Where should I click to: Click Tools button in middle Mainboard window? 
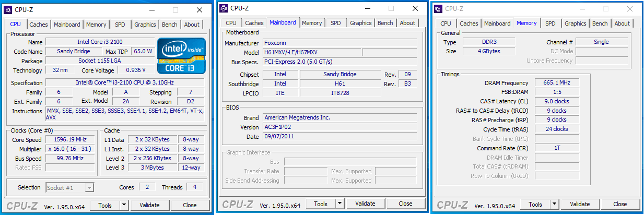[321, 204]
